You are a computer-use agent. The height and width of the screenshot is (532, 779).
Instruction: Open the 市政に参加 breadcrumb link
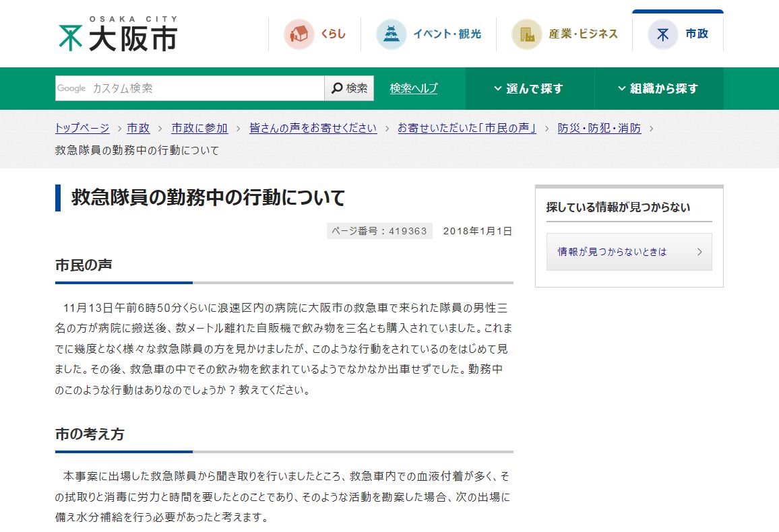click(199, 128)
